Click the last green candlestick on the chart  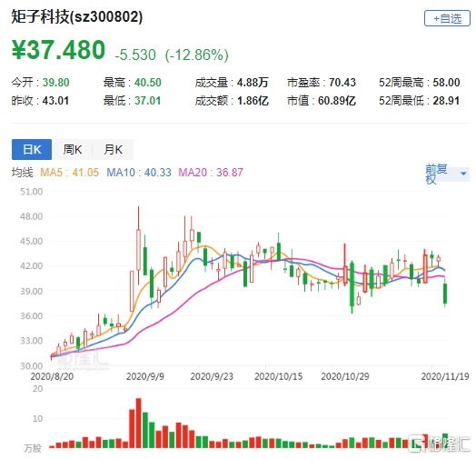point(445,294)
